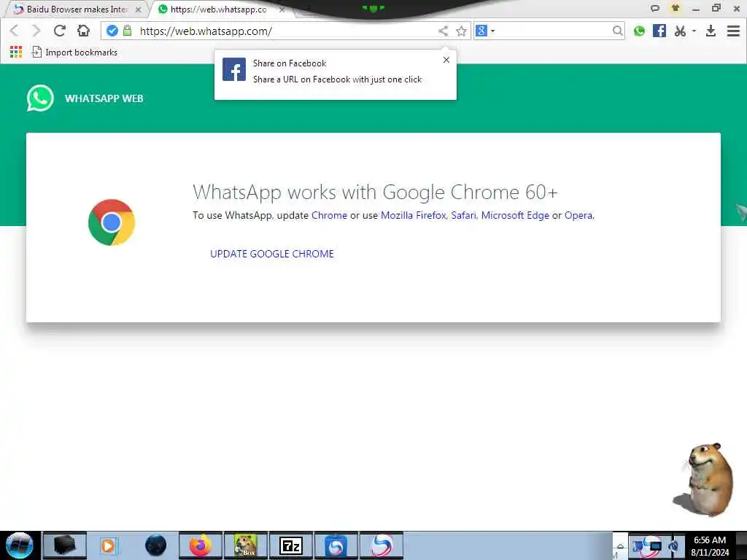Open the apps grid icon in bookmarks bar
The width and height of the screenshot is (747, 560).
[x=16, y=52]
